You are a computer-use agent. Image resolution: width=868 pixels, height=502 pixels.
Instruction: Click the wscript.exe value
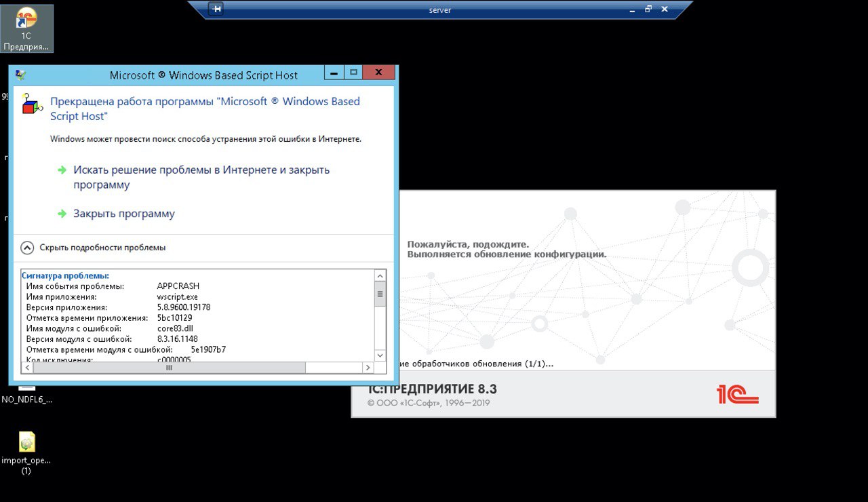click(x=178, y=296)
